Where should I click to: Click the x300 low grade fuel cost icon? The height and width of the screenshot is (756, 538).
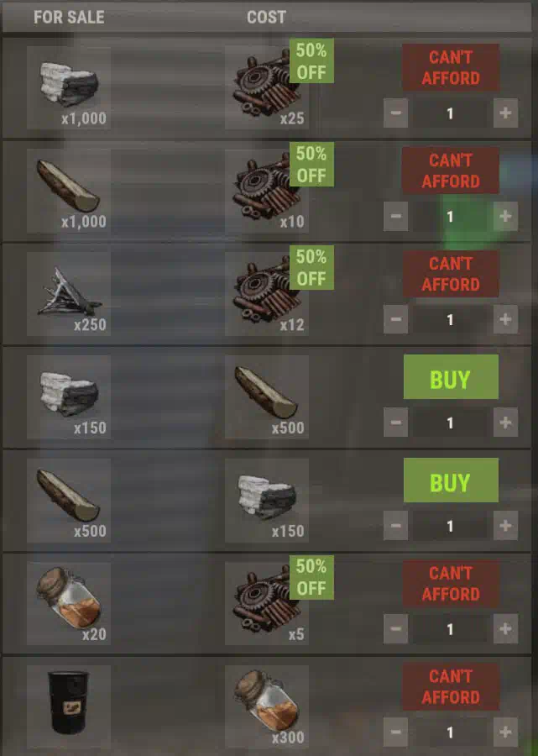[x=266, y=706]
